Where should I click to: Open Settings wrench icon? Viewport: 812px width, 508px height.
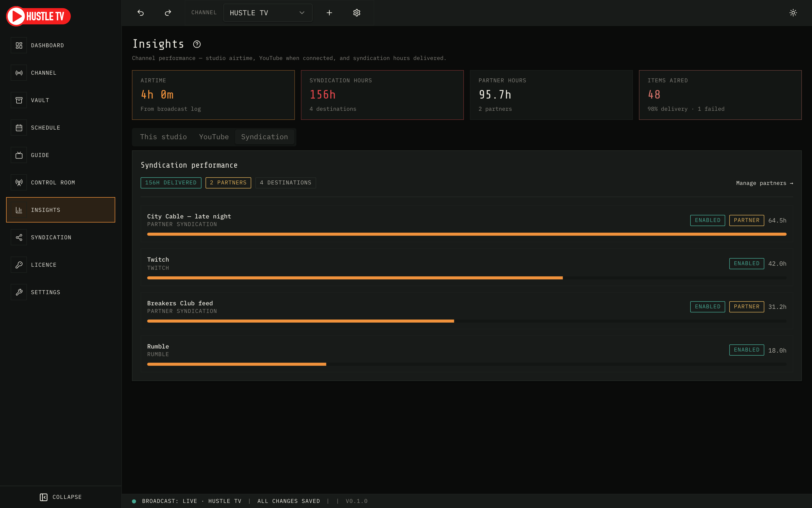click(x=19, y=292)
